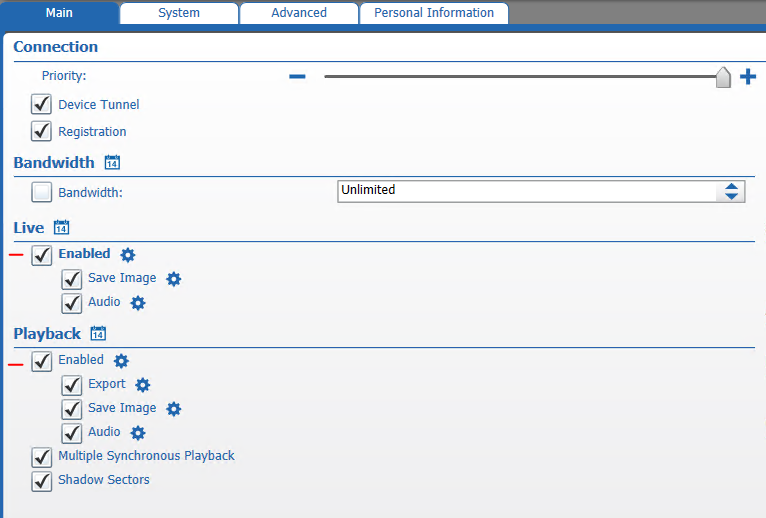Decrease priority with the minus button
This screenshot has width=766, height=518.
297,77
